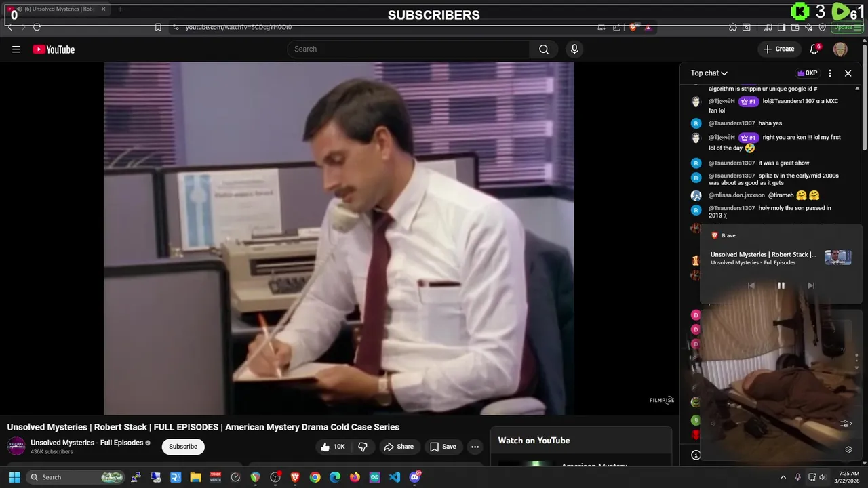Click the YouTube search magnifier button
This screenshot has width=868, height=488.
tap(544, 49)
